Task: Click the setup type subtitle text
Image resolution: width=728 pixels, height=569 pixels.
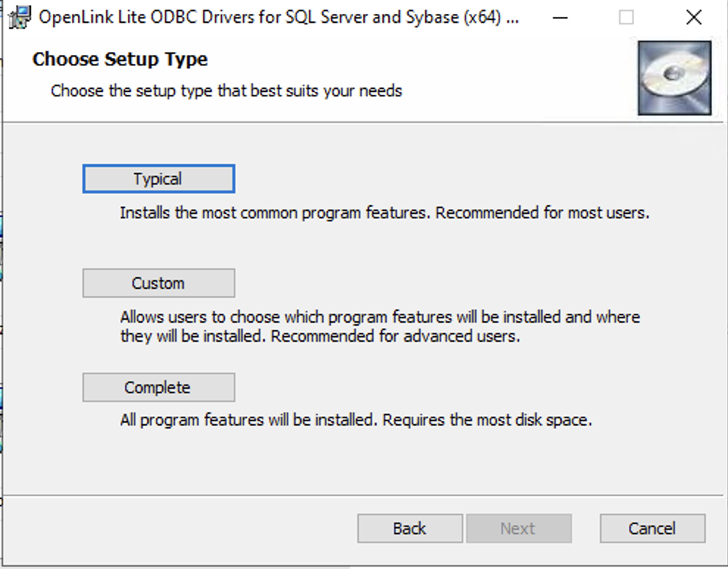Action: pos(225,91)
